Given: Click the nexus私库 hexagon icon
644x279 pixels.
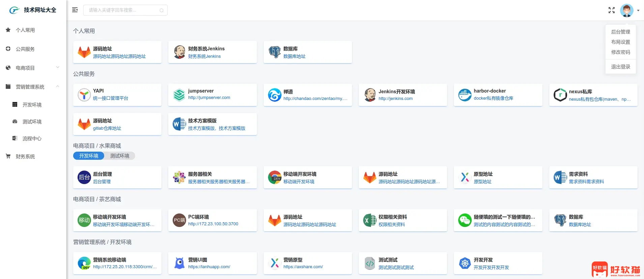Looking at the screenshot, I should [x=560, y=95].
